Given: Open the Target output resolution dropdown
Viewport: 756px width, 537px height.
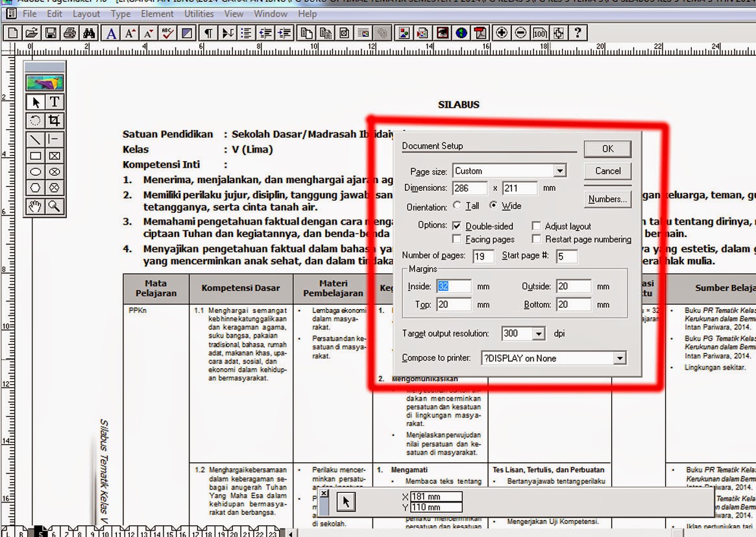Looking at the screenshot, I should pyautogui.click(x=537, y=333).
